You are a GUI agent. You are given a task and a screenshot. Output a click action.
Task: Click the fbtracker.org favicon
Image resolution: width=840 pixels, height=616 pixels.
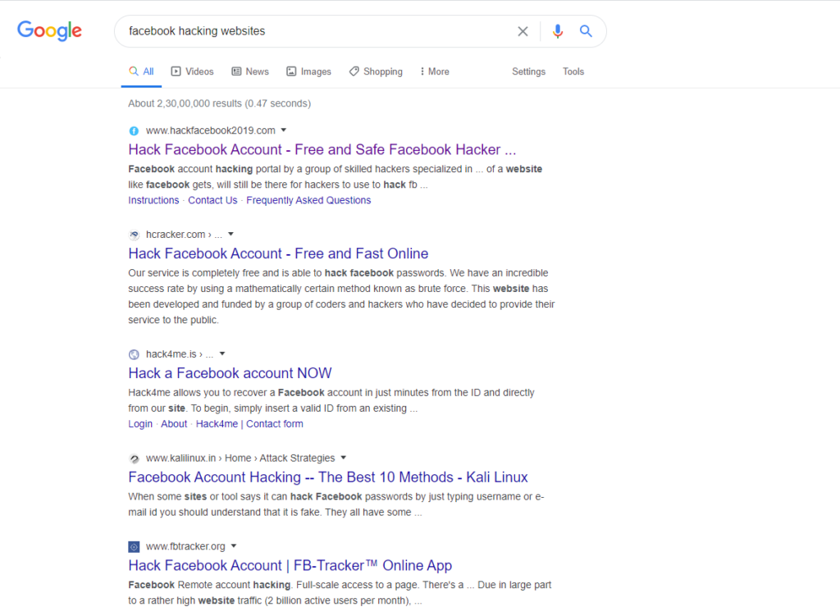point(134,547)
